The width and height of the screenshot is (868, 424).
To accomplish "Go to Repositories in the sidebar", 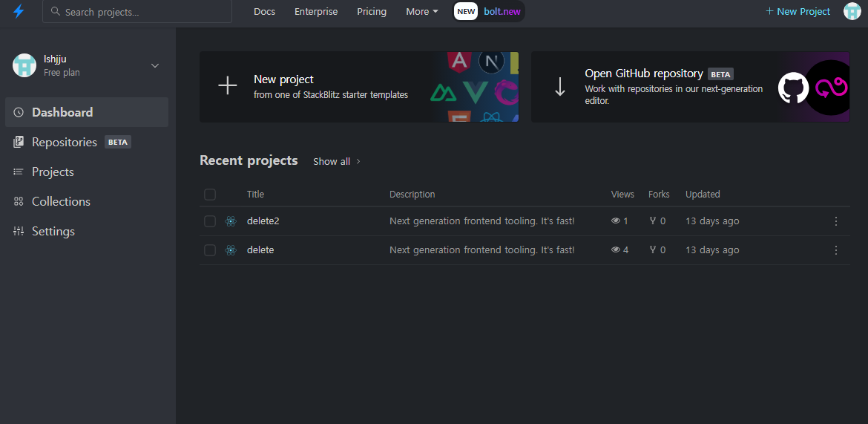I will point(87,142).
